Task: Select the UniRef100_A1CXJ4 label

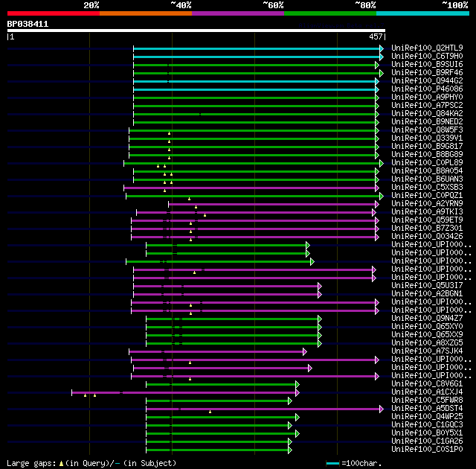Action: pyautogui.click(x=427, y=392)
